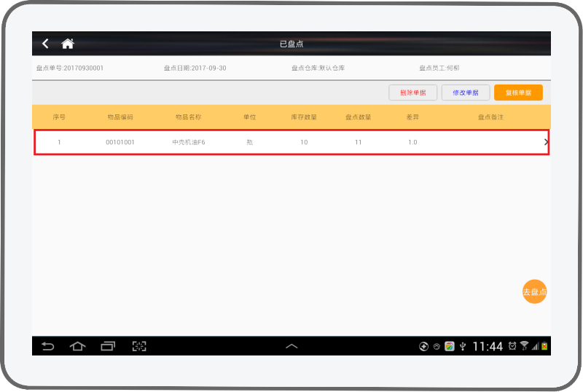Image resolution: width=583 pixels, height=392 pixels.
Task: Click the orange 复核单据 button
Action: (518, 93)
